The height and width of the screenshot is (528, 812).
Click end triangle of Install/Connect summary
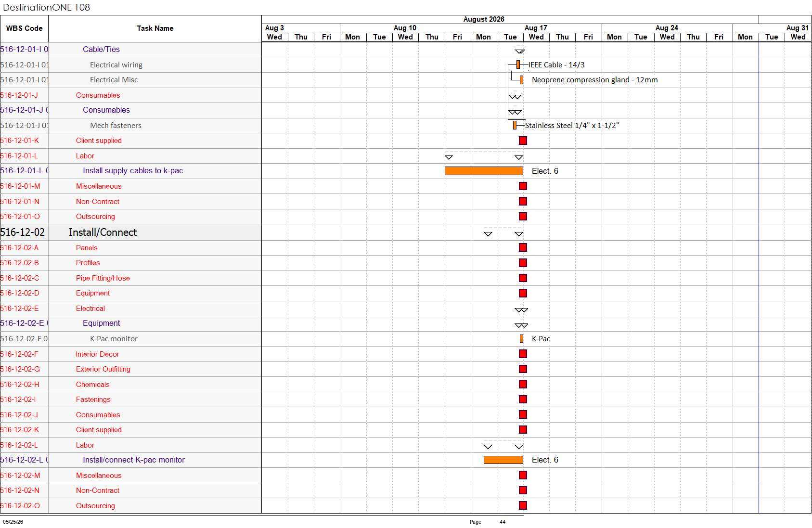(519, 234)
